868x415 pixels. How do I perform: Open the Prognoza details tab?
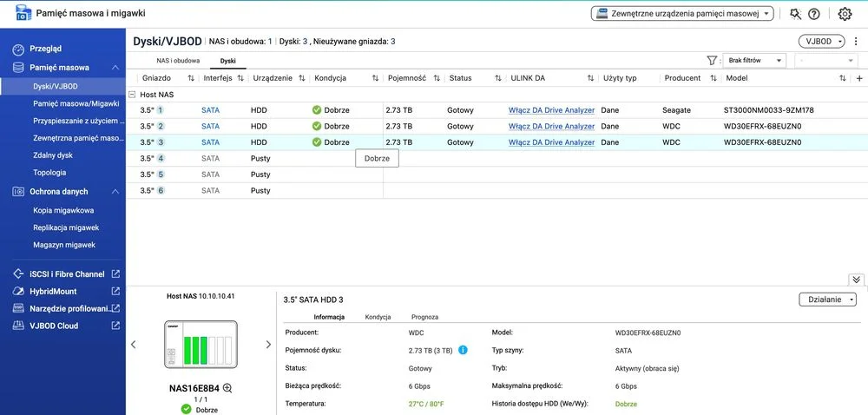point(424,317)
